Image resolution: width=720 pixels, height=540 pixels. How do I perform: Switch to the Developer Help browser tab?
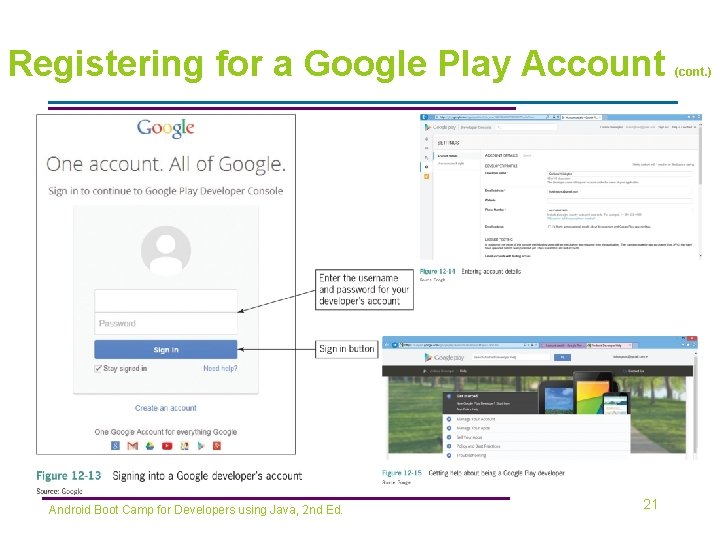(x=609, y=345)
